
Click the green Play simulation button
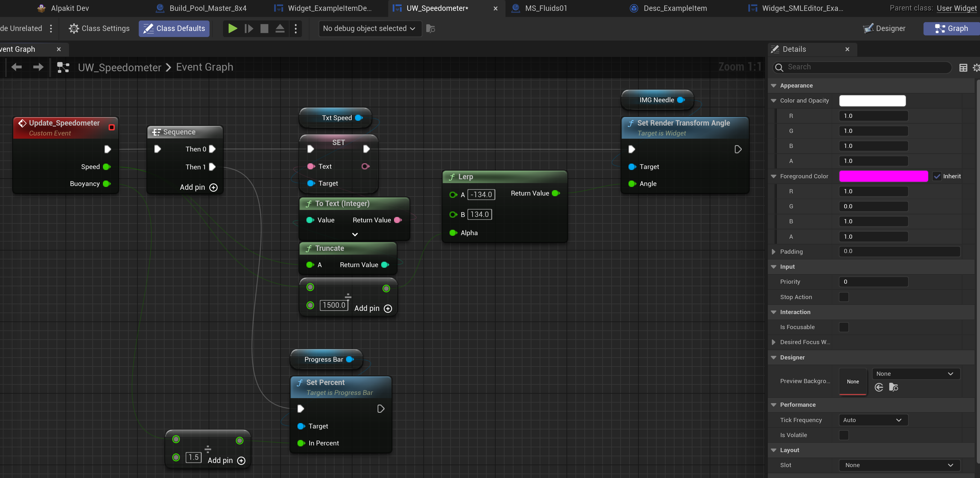pos(232,28)
